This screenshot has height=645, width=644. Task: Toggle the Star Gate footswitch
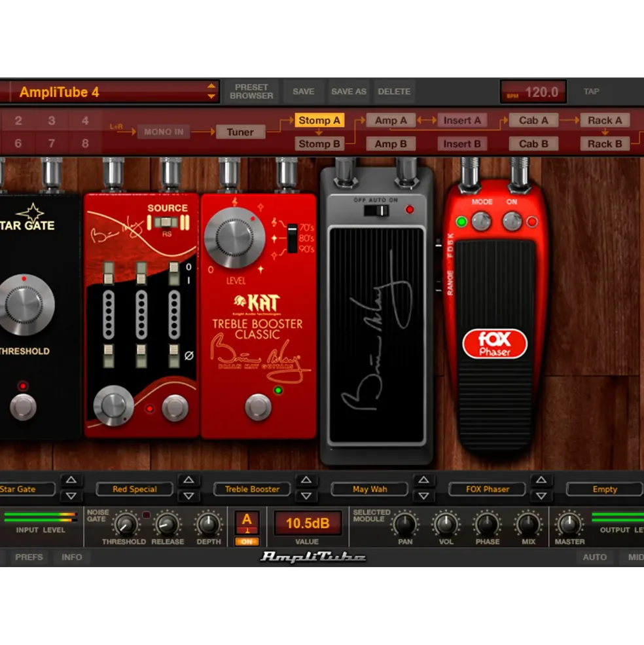point(23,407)
